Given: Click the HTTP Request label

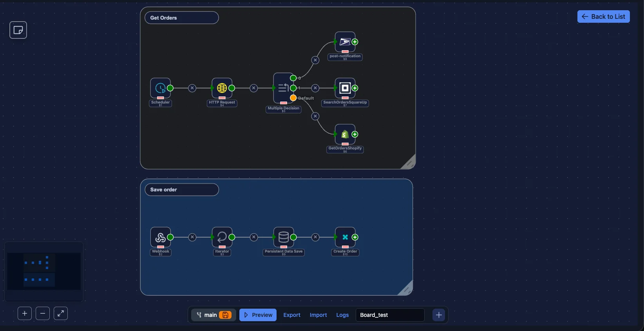Looking at the screenshot, I should tap(222, 103).
